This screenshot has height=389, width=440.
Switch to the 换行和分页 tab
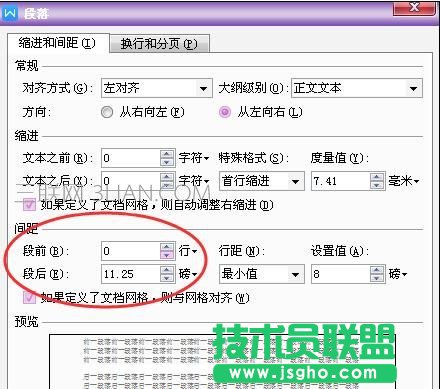[159, 44]
